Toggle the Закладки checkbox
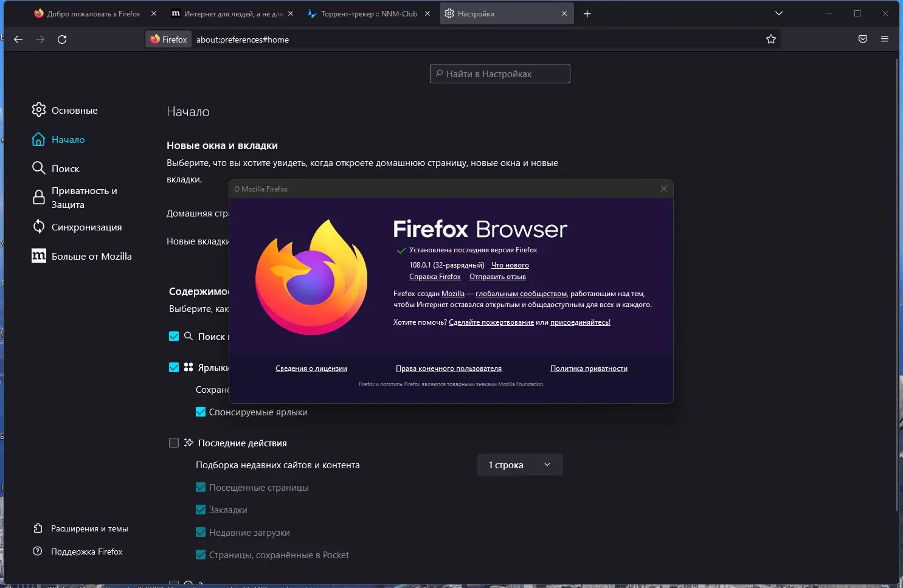 point(201,510)
